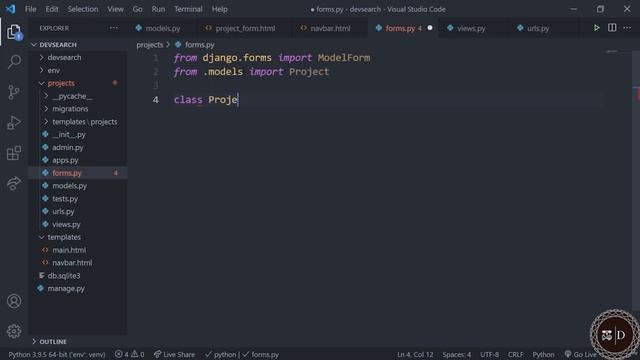
Task: Split the editor to the right
Action: (612, 28)
